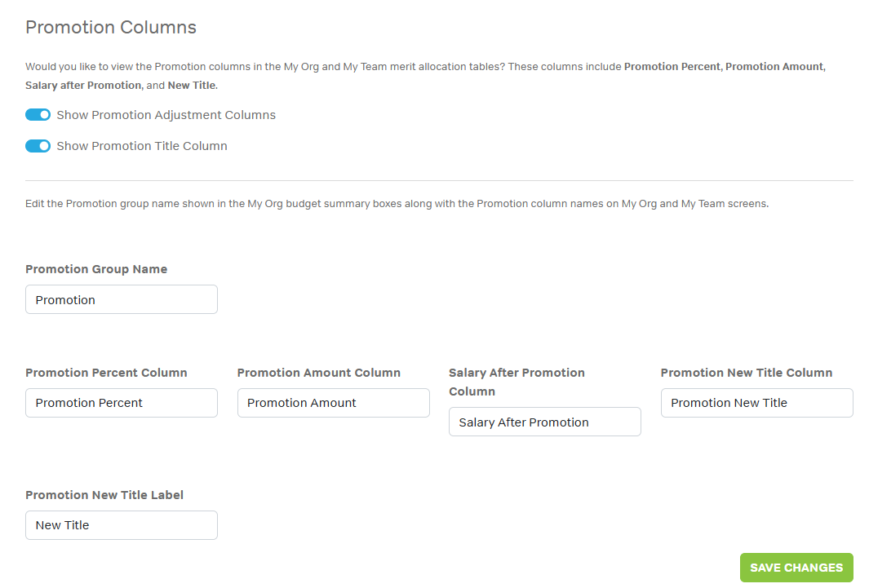This screenshot has height=588, width=869.
Task: Click the Promotion New Title Column field
Action: point(756,403)
